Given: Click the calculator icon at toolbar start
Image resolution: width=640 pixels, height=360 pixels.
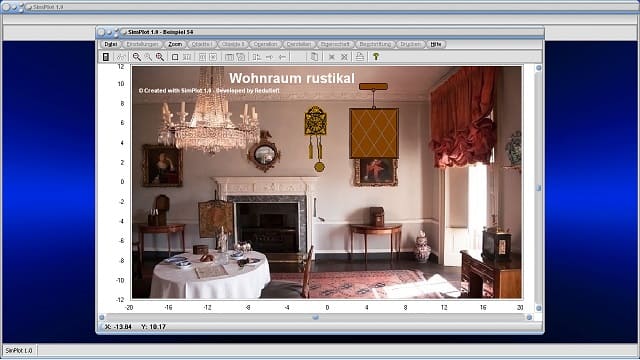Looking at the screenshot, I should (106, 57).
